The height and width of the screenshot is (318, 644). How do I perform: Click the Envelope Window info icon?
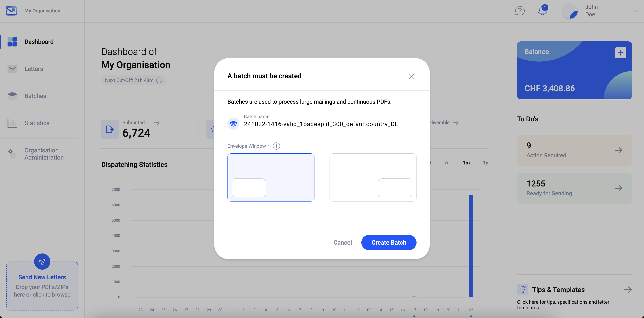coord(276,146)
